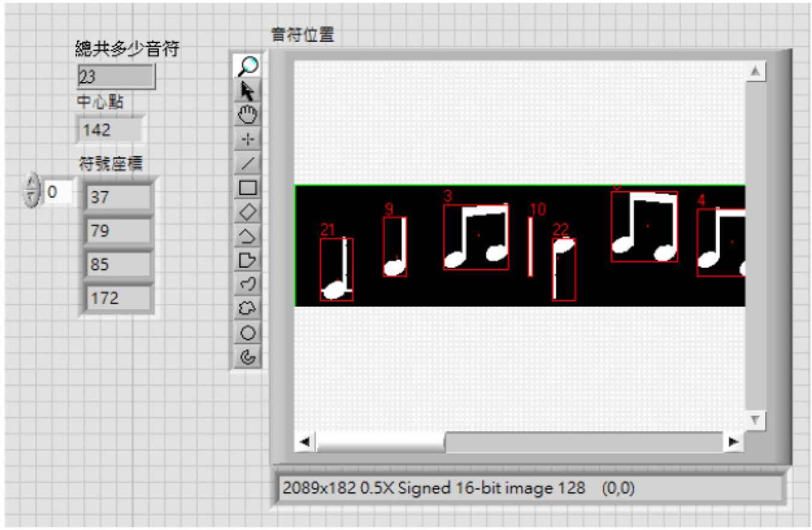Screen dimensions: 812x530
Task: Click the beamed note region labeled 4
Action: tap(722, 243)
